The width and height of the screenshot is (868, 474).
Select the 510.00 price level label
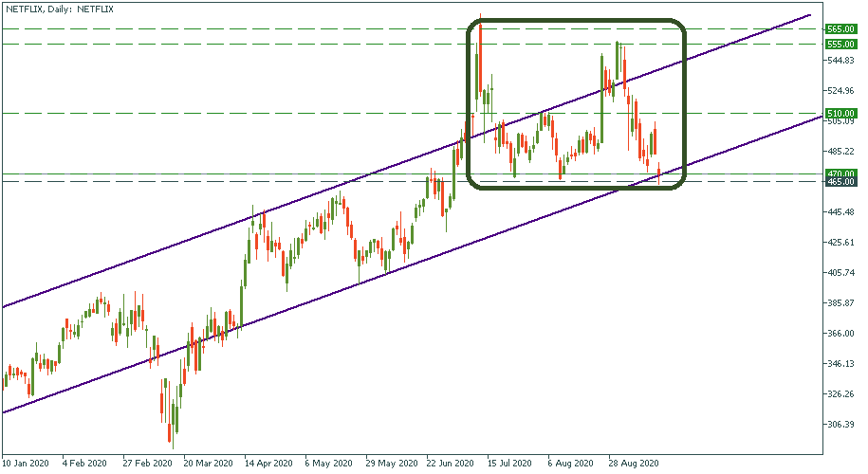(841, 113)
